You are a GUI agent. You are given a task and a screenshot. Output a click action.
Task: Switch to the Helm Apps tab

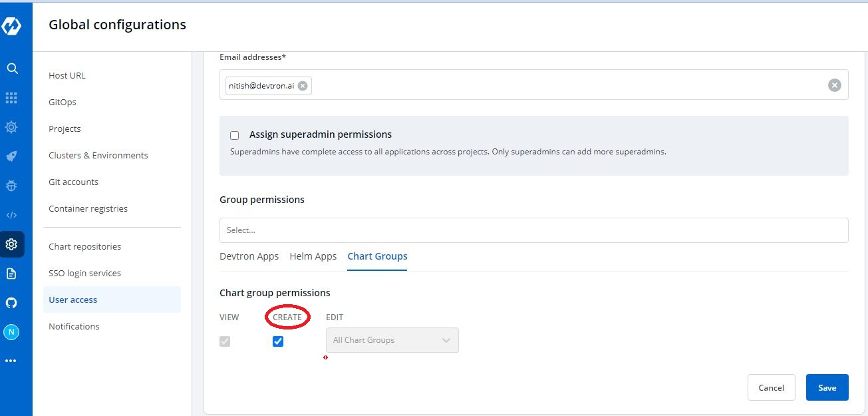pyautogui.click(x=313, y=256)
